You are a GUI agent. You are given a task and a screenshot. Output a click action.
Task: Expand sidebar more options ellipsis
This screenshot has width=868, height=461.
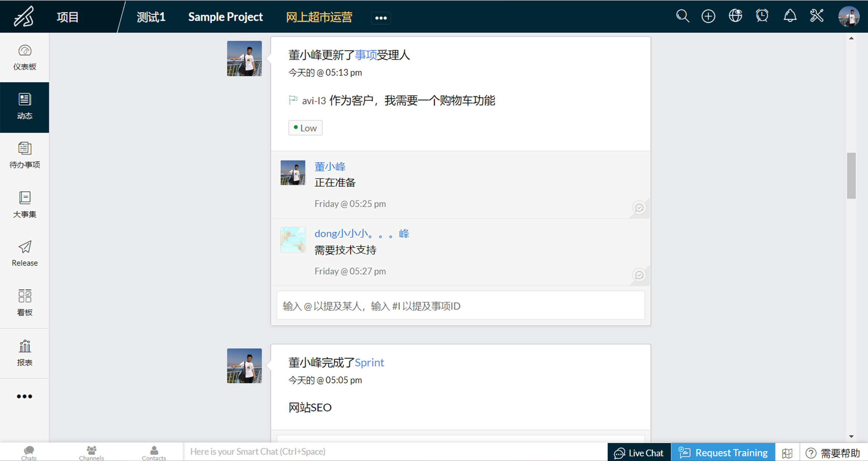coord(24,396)
